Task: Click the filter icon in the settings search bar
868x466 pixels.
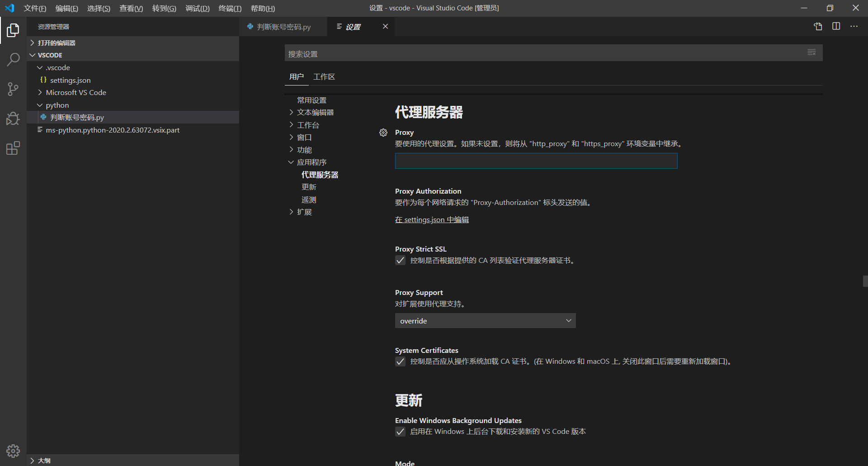Action: pos(811,52)
